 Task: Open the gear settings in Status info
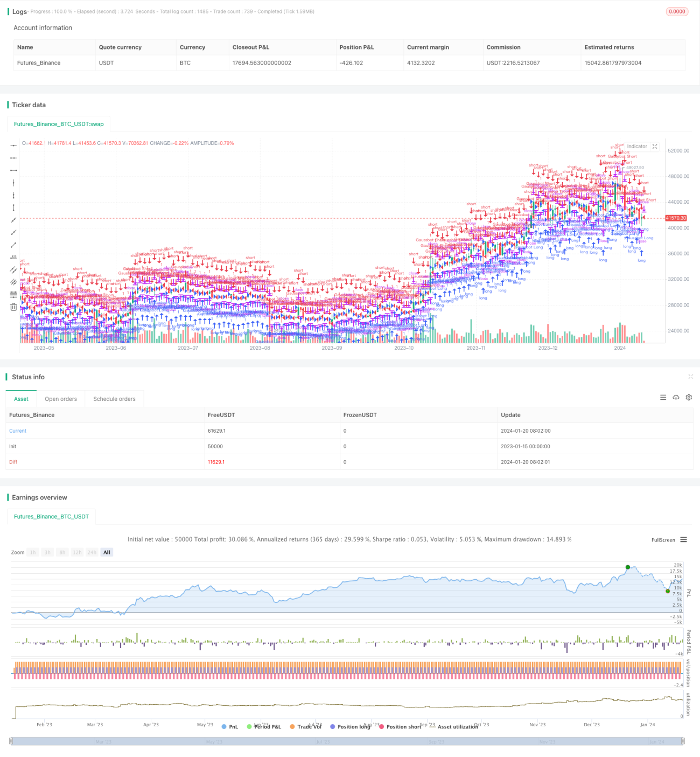[x=689, y=398]
